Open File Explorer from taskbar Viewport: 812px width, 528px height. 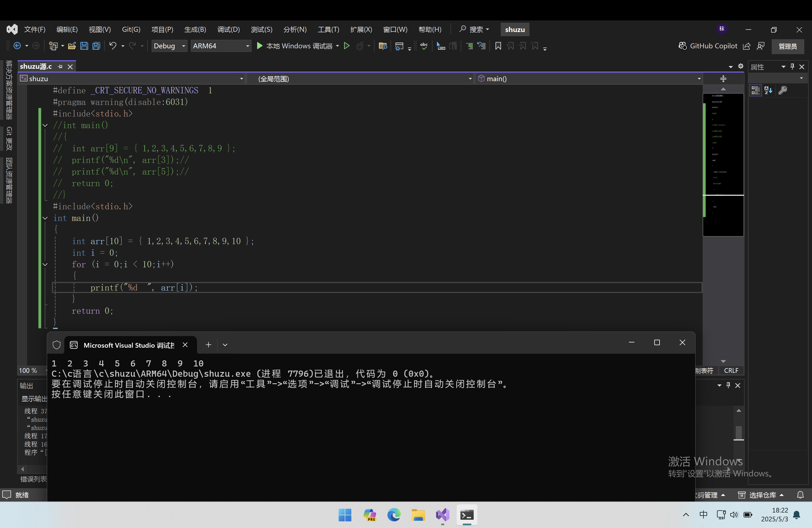point(418,515)
